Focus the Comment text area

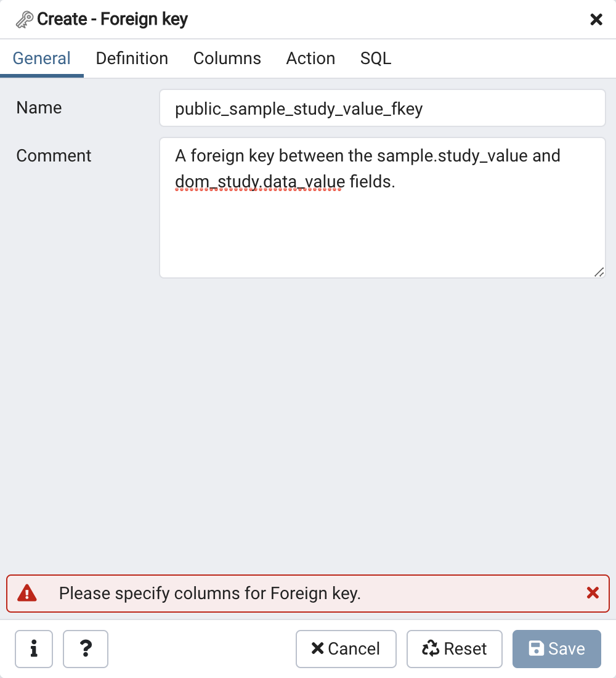point(382,222)
